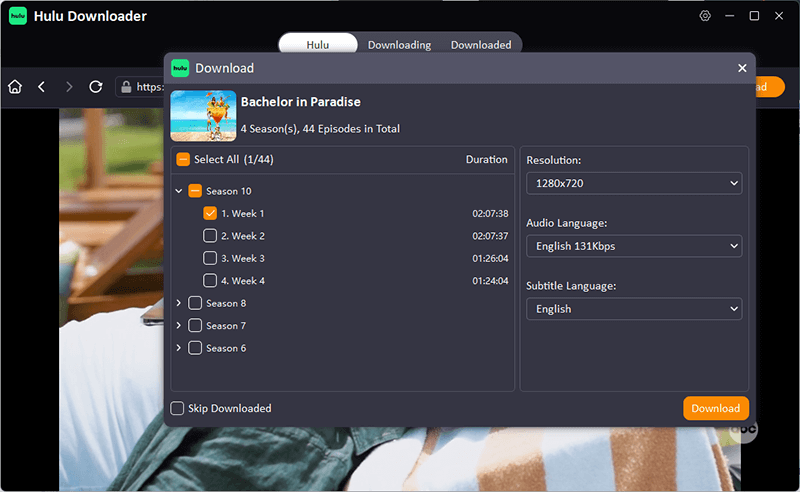Switch to the Downloaded tab

point(481,45)
